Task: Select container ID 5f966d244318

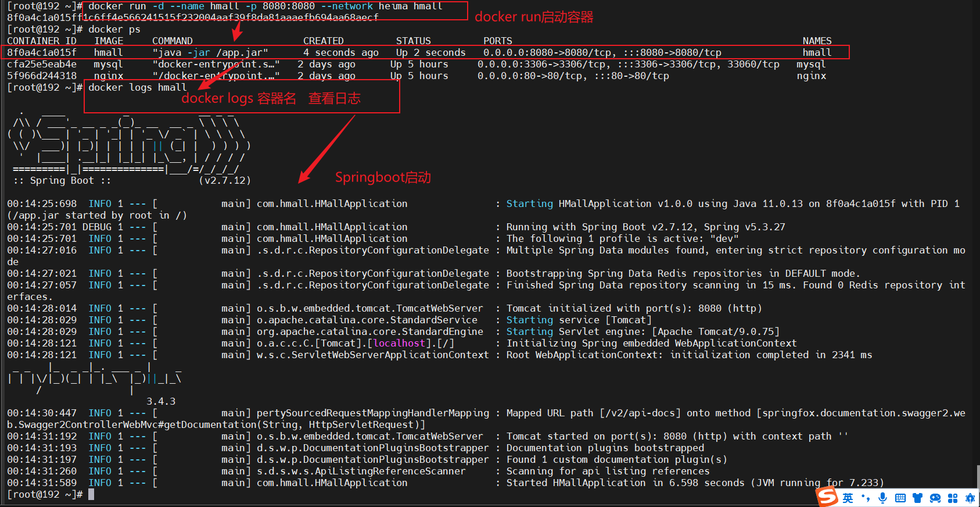Action: coord(42,76)
